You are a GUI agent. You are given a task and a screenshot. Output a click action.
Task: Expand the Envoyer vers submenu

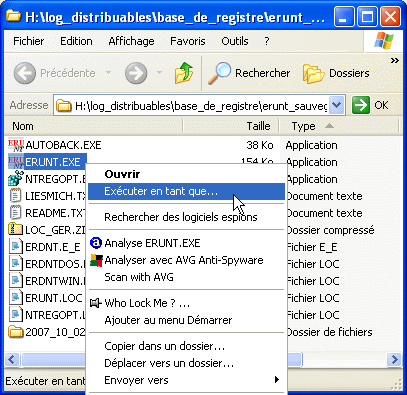click(x=276, y=380)
